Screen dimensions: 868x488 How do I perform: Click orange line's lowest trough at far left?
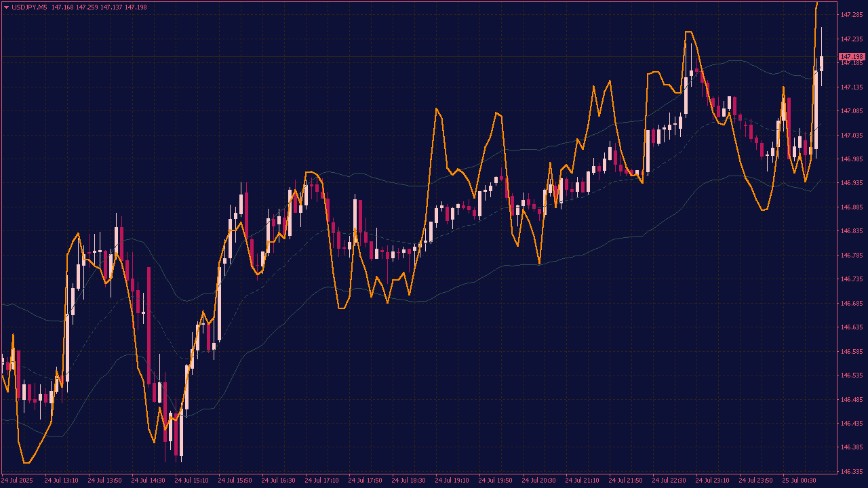coord(26,463)
